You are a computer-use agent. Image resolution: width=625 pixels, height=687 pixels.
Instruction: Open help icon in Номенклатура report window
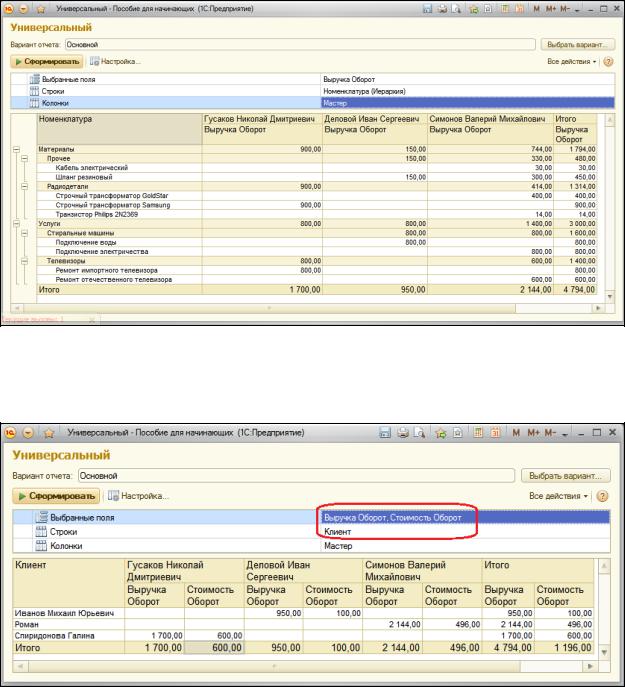pos(608,62)
